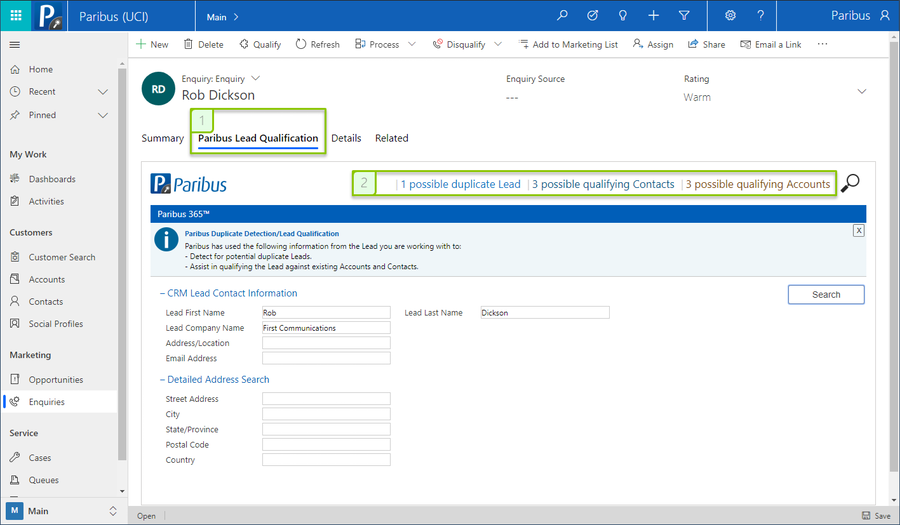Open the settings gear icon

730,15
